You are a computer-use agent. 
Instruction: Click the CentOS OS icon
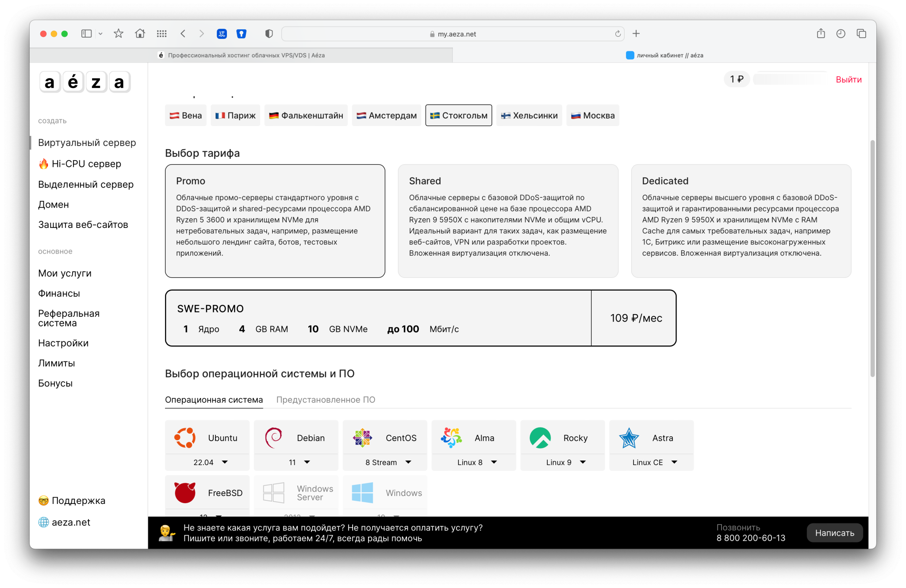pos(362,438)
